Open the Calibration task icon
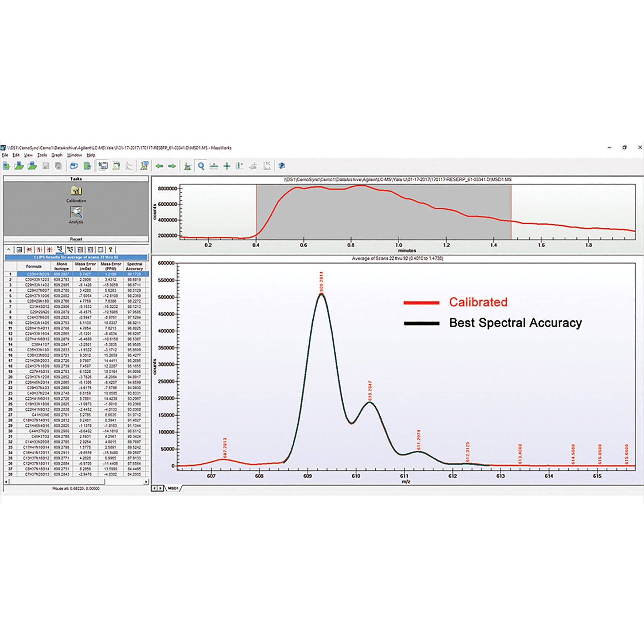644x644 pixels. pyautogui.click(x=76, y=191)
